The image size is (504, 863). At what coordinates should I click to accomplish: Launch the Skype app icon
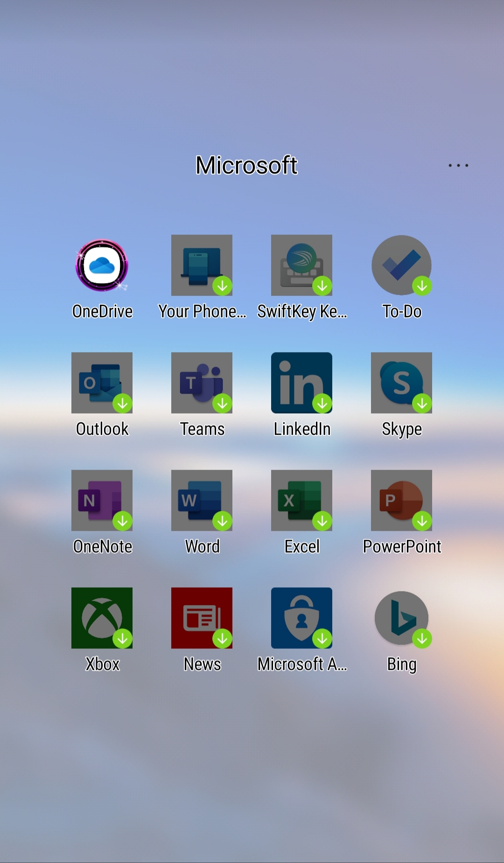[401, 383]
